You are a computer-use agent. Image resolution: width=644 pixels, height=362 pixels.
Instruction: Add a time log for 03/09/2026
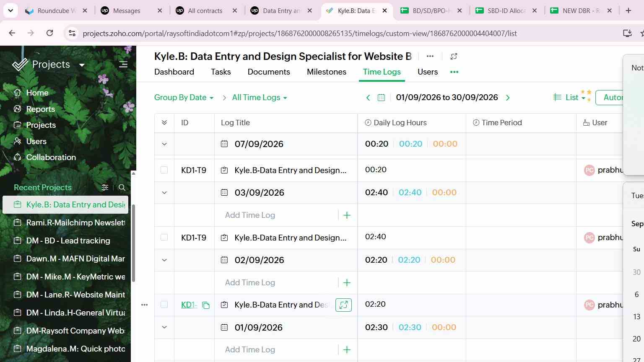point(347,215)
